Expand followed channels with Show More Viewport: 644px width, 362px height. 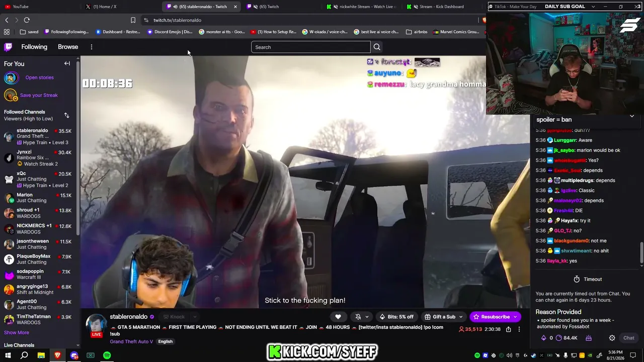pyautogui.click(x=17, y=332)
